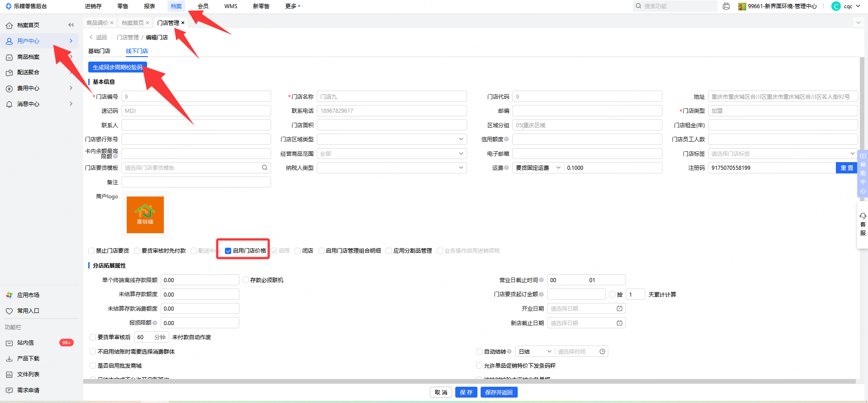The height and width of the screenshot is (403, 868).
Task: Click 取消 button
Action: (x=441, y=392)
